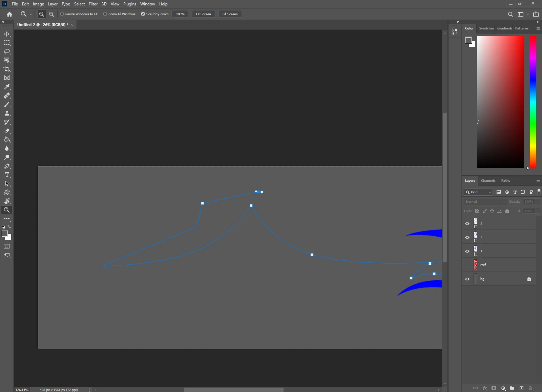The width and height of the screenshot is (542, 392).
Task: Open the Opacity slider dropdown
Action: [538, 202]
